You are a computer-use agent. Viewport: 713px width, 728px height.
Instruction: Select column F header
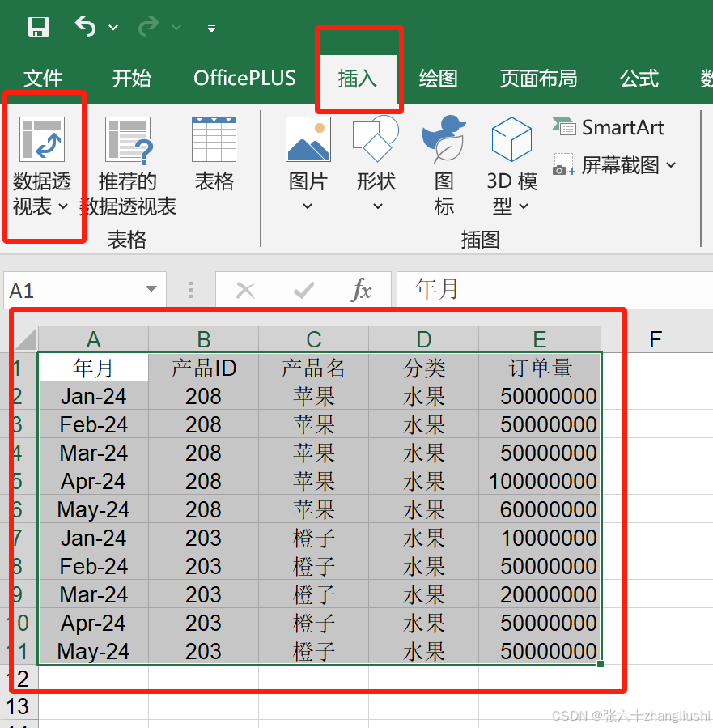point(656,339)
